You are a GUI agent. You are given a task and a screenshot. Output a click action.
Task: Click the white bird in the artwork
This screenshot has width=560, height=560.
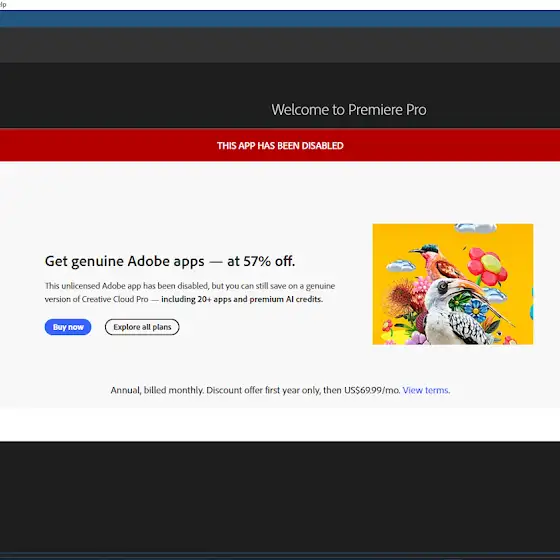tap(457, 312)
